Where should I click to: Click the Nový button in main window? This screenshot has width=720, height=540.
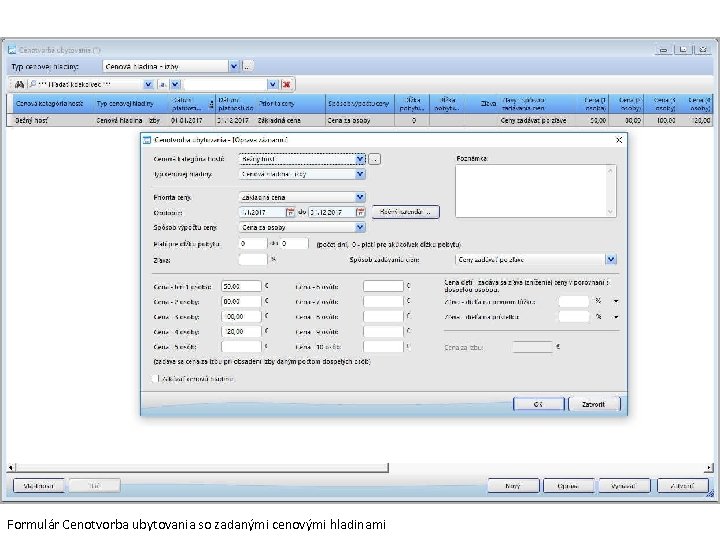click(x=513, y=486)
